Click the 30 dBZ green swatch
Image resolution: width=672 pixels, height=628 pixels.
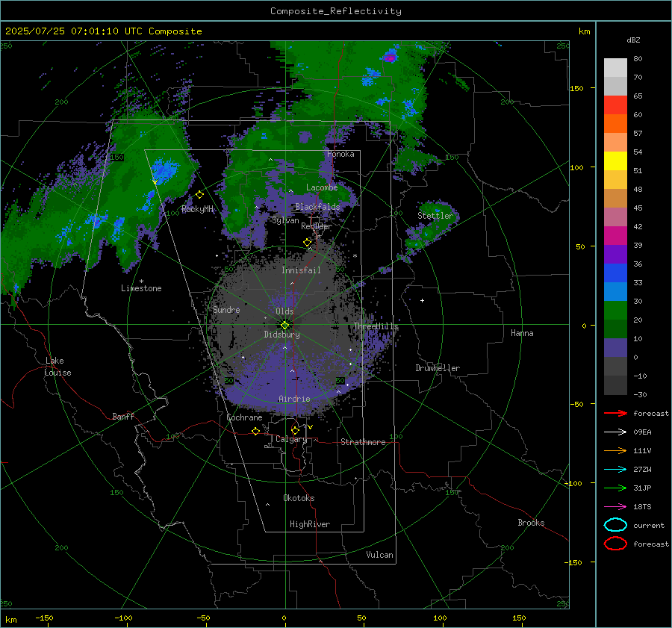tap(615, 310)
